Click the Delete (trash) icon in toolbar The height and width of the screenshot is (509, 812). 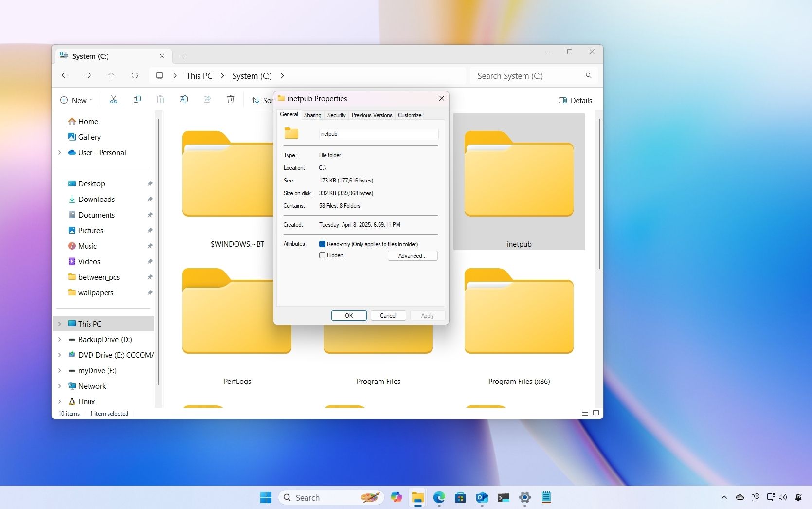tap(231, 99)
